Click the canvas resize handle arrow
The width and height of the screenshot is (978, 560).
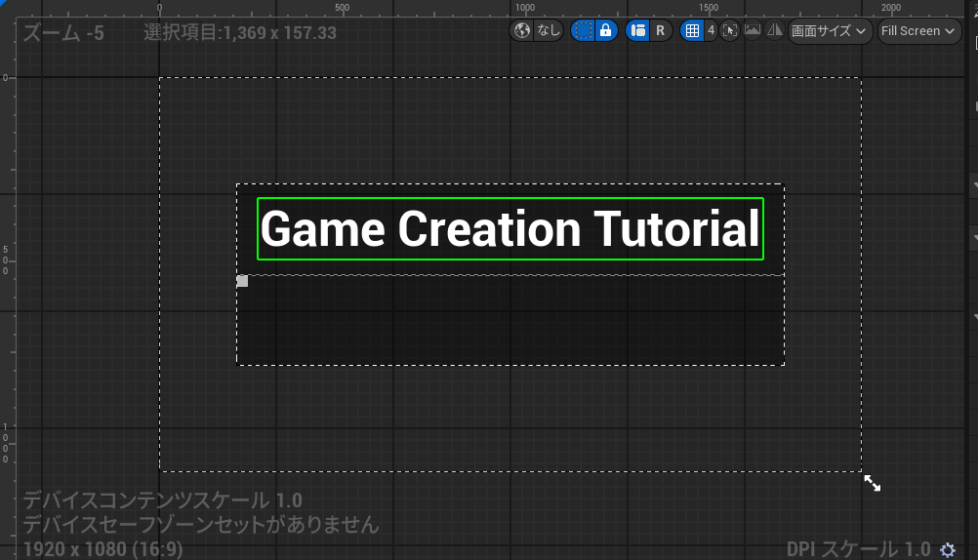point(872,483)
